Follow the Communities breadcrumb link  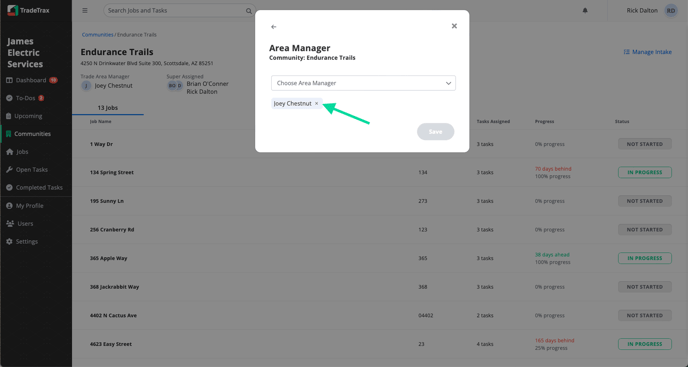[97, 35]
